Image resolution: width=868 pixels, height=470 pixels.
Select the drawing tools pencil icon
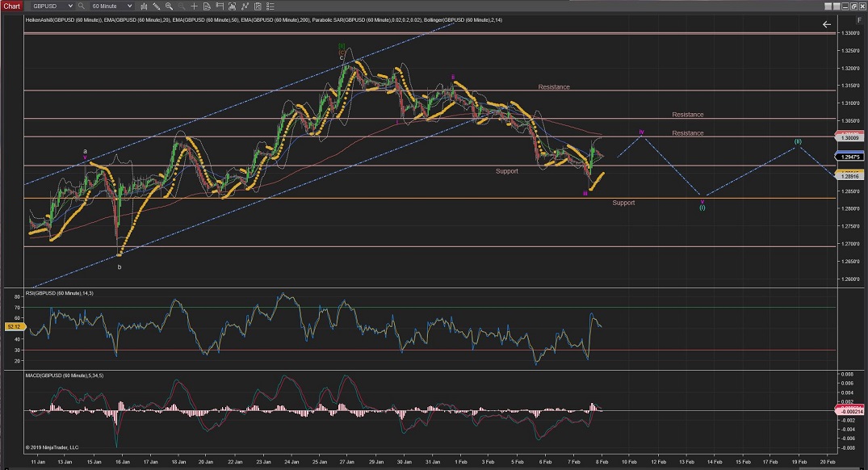pos(157,6)
